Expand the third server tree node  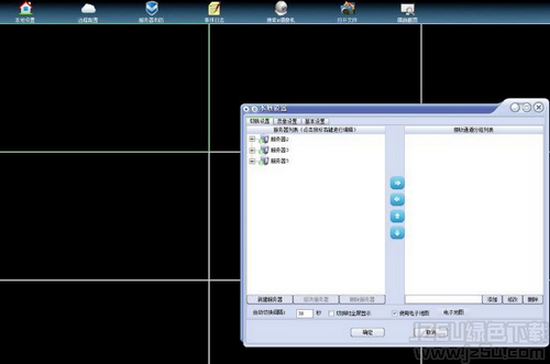point(252,161)
